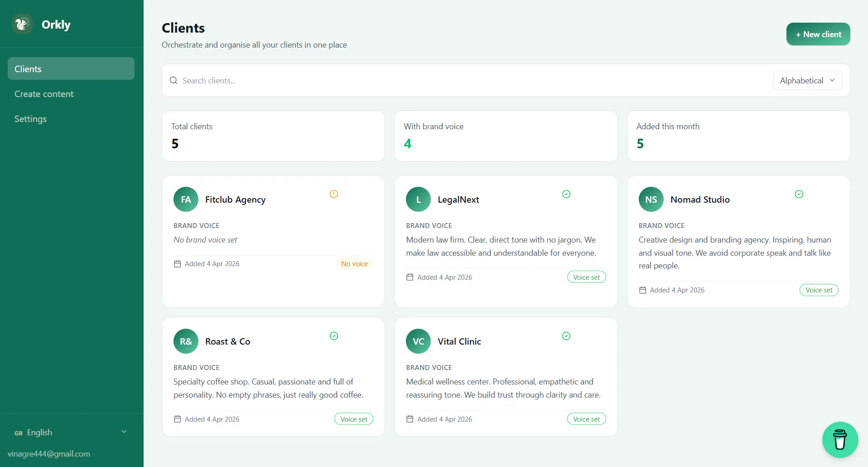The image size is (868, 467).
Task: Click the vinagre444@gmail.com account email
Action: (49, 454)
